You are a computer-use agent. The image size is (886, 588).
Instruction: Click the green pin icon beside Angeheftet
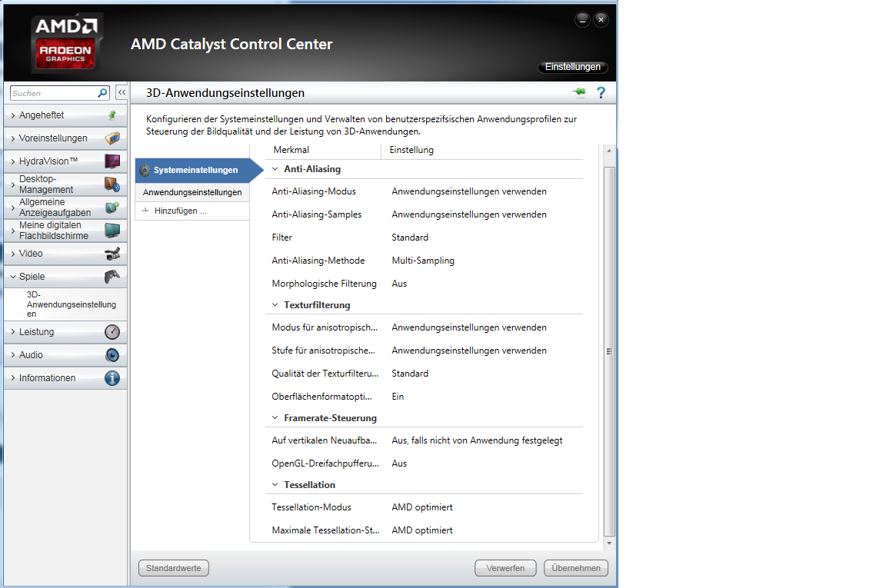(112, 115)
